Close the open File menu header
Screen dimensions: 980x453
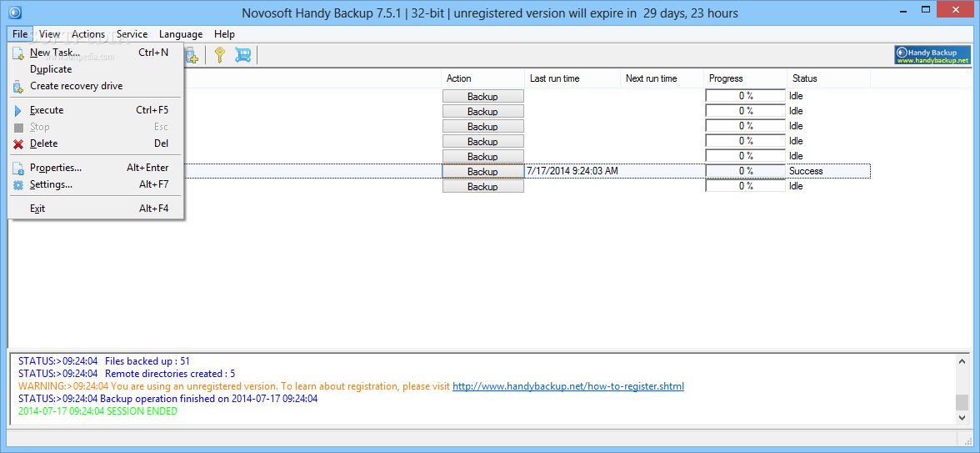click(x=20, y=34)
